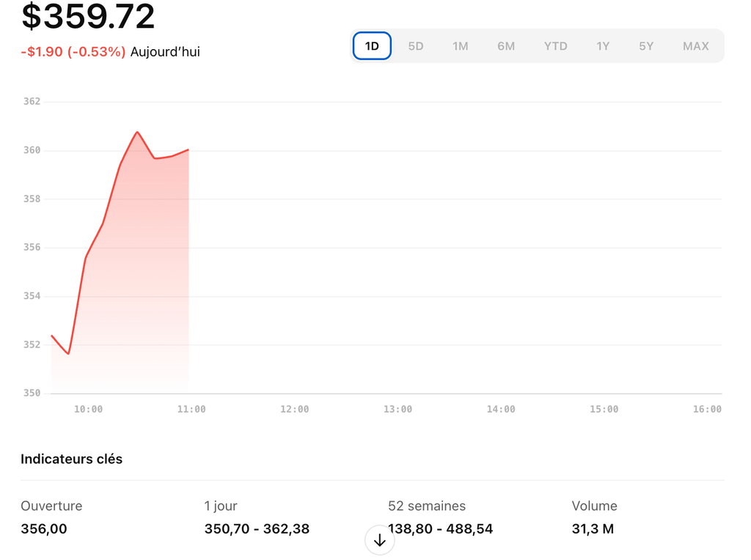Switch chart to YTD view

pyautogui.click(x=555, y=46)
